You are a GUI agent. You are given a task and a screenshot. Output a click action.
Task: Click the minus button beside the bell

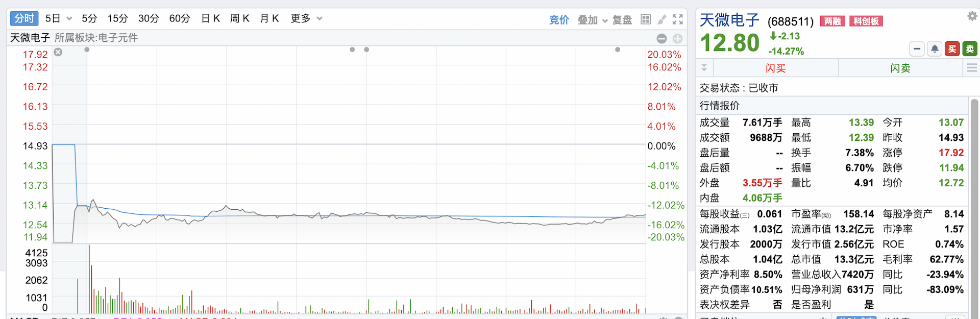point(917,49)
